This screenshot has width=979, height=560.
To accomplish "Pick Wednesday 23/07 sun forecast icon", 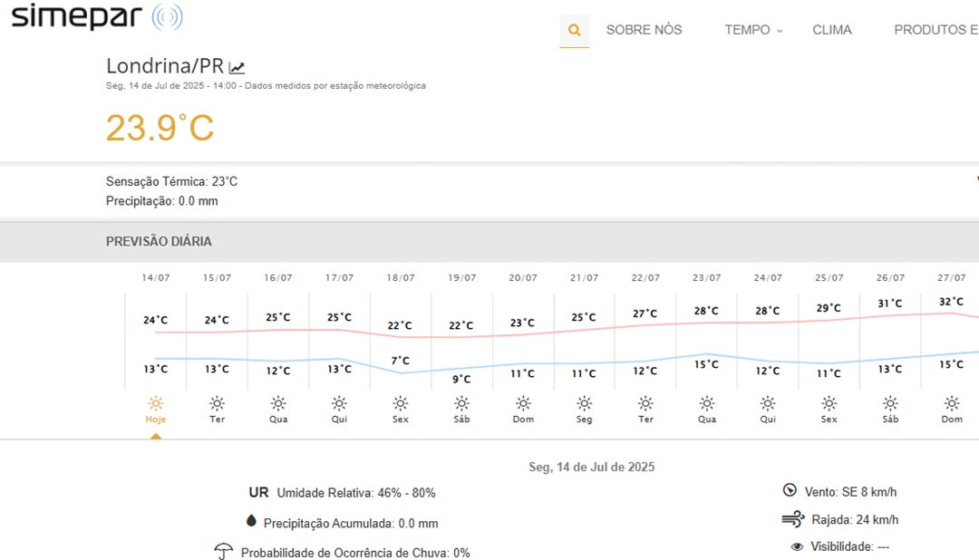I will [x=707, y=404].
